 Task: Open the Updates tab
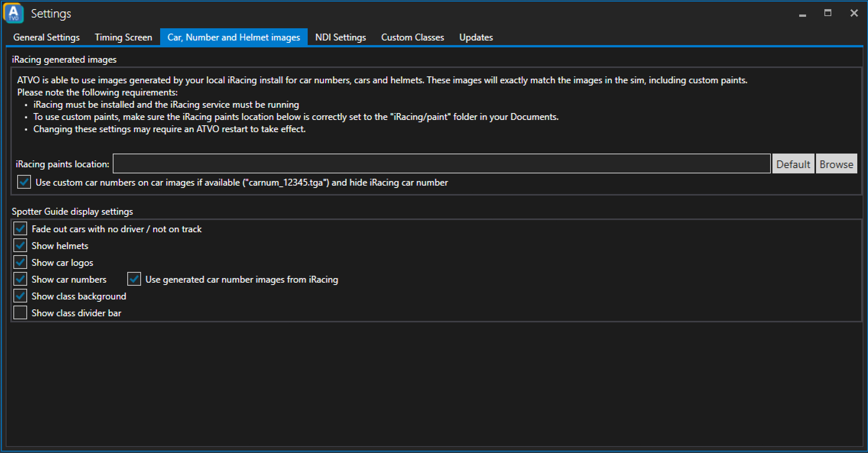tap(476, 37)
